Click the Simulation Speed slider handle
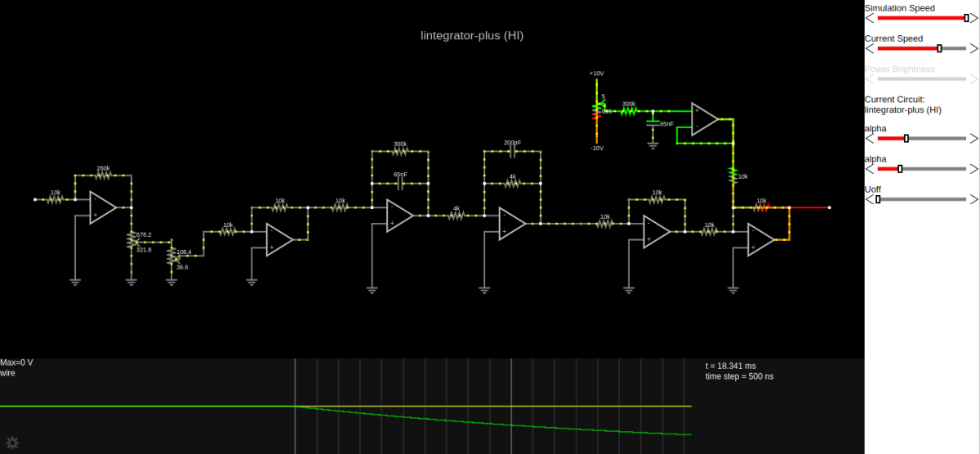The image size is (980, 454). (x=966, y=18)
